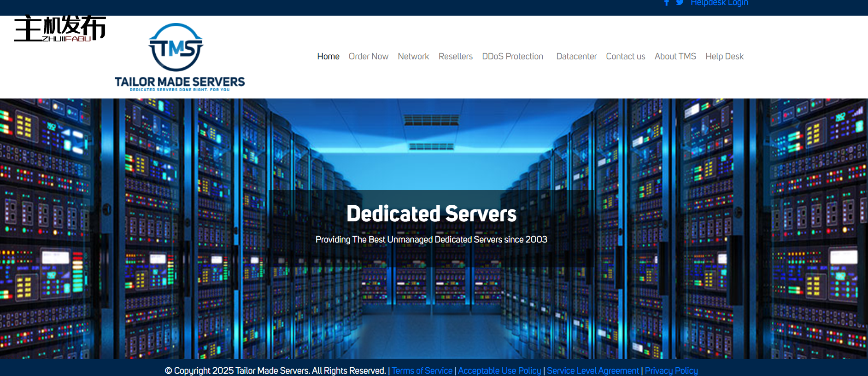Click Contact us in navigation

625,56
